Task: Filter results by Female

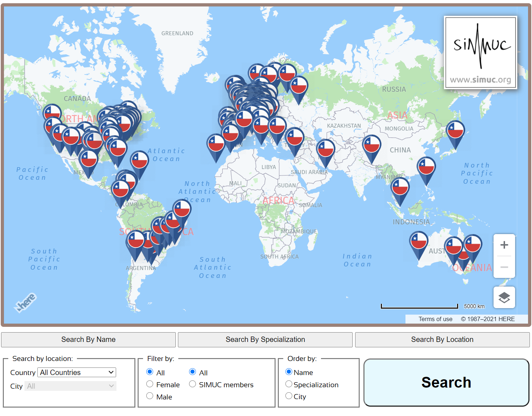Action: [150, 384]
